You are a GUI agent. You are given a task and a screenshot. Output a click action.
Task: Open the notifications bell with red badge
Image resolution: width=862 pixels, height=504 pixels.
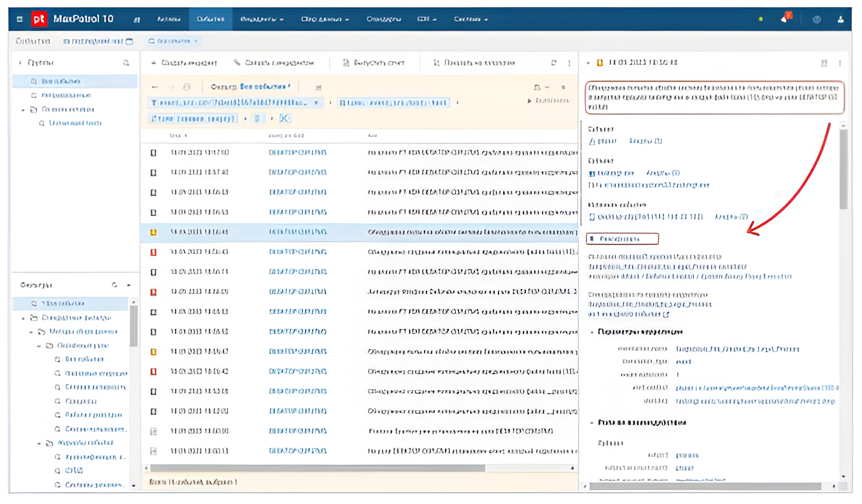(x=785, y=18)
